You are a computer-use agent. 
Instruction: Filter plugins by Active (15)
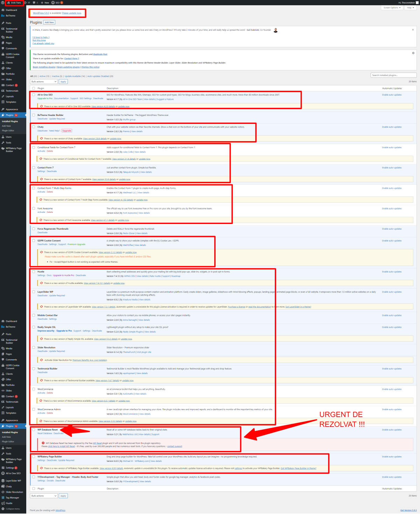point(44,76)
